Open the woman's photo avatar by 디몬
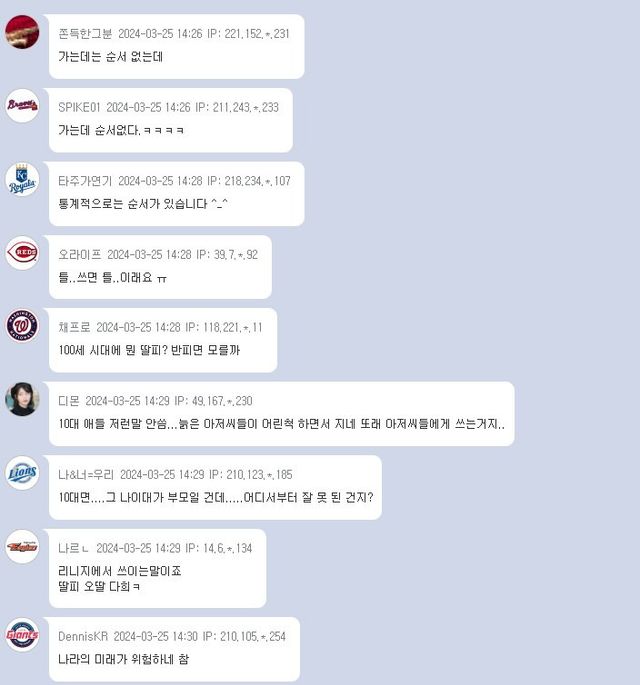Viewport: 640px width, 685px height. pos(22,399)
